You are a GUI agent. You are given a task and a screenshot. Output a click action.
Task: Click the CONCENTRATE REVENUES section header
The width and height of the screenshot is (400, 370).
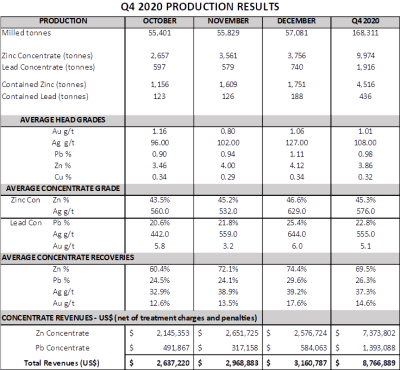point(129,318)
